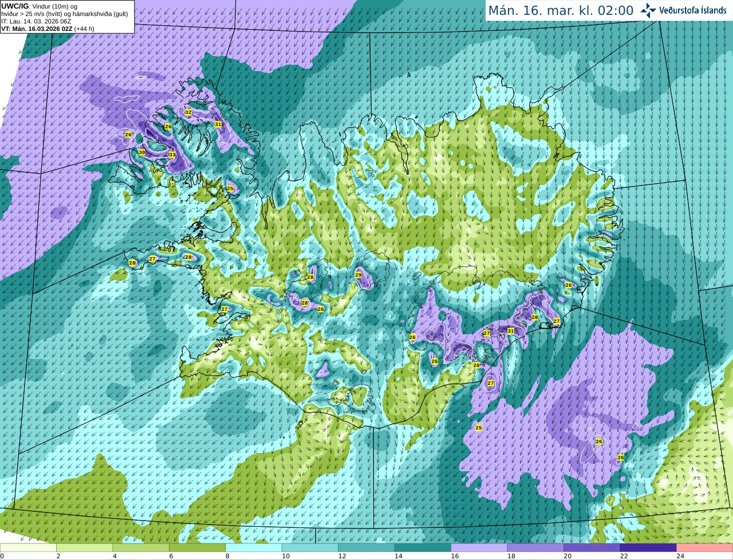Click the 'Mán. 16. mar. kl. 02:00' timestamp

(x=561, y=10)
